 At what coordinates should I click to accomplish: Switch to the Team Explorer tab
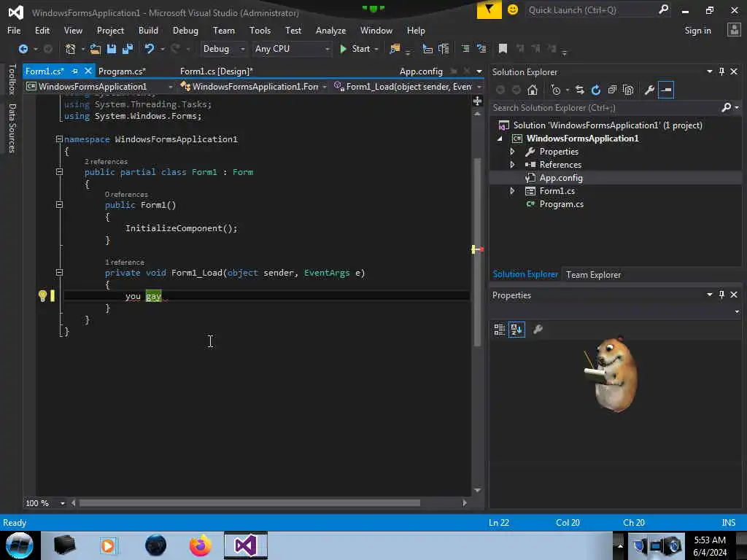[x=593, y=275]
